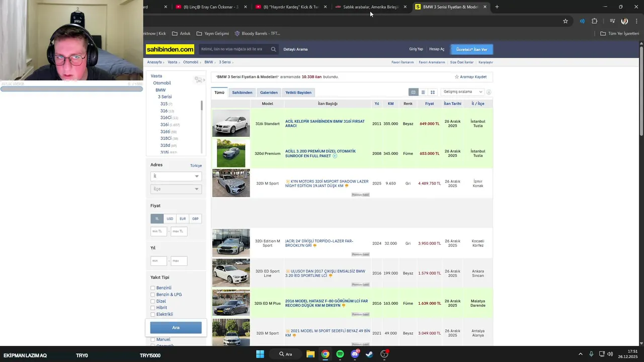The width and height of the screenshot is (644, 362).
Task: Open the İlçe district dropdown
Action: click(176, 189)
